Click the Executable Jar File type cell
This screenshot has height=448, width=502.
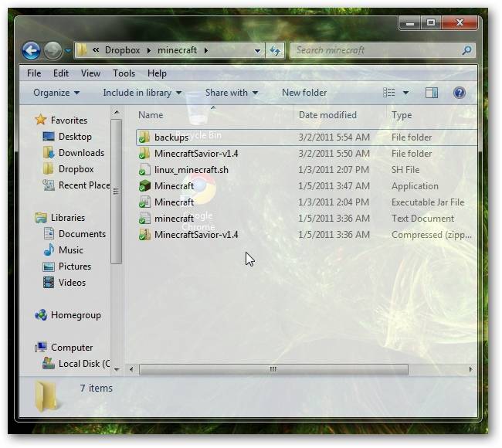428,202
